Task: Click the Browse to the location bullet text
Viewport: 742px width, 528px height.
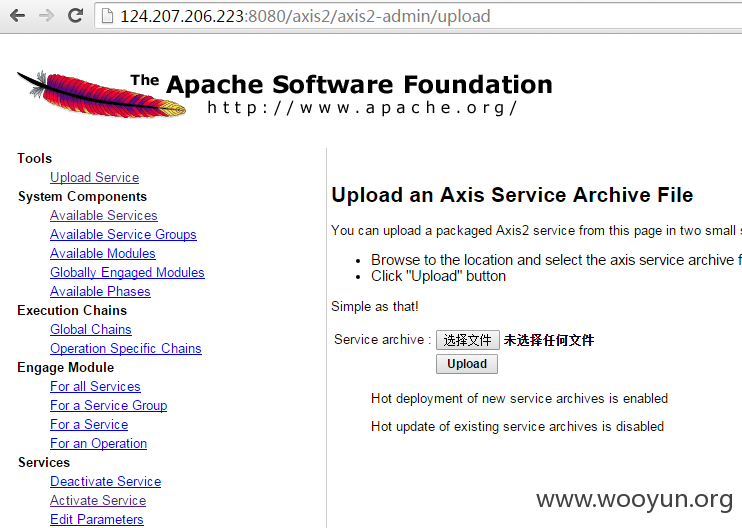Action: click(556, 260)
